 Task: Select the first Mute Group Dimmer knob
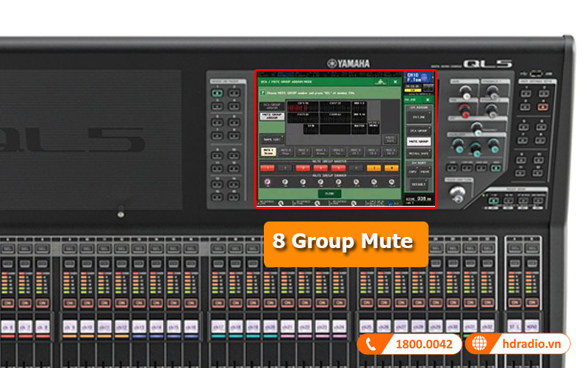click(x=267, y=182)
